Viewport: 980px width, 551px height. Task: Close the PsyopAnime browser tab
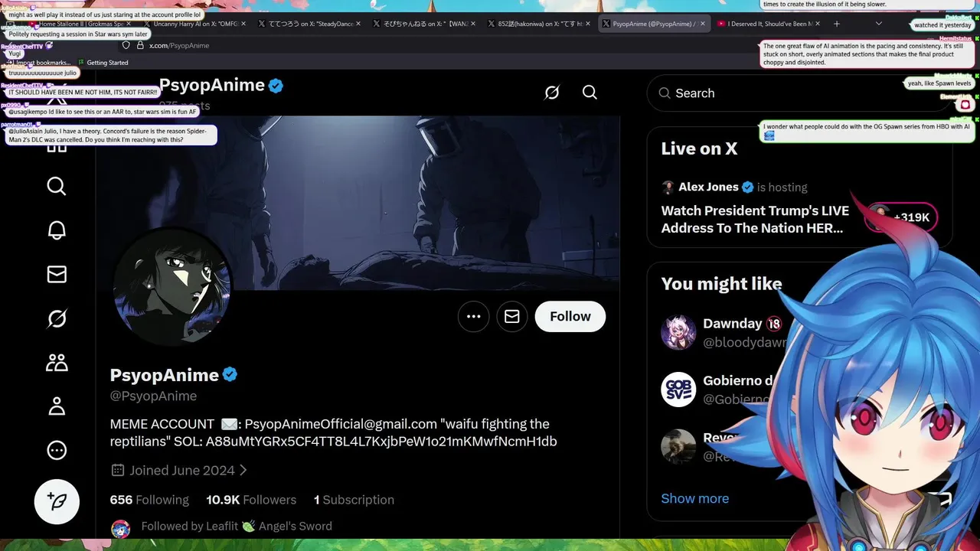[702, 24]
